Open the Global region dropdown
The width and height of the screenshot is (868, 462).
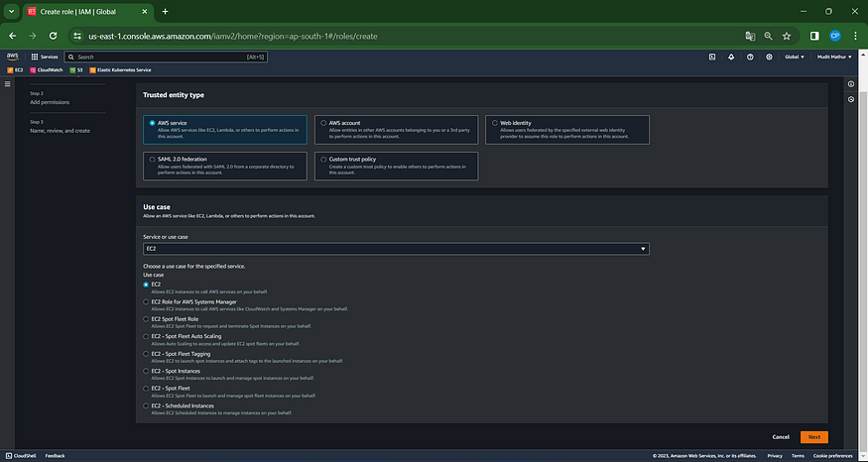coord(795,57)
